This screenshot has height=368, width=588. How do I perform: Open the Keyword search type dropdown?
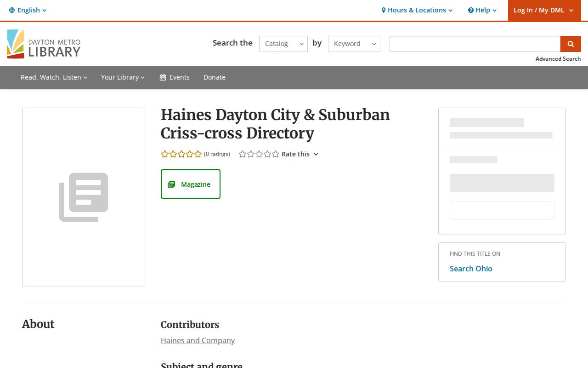[354, 44]
